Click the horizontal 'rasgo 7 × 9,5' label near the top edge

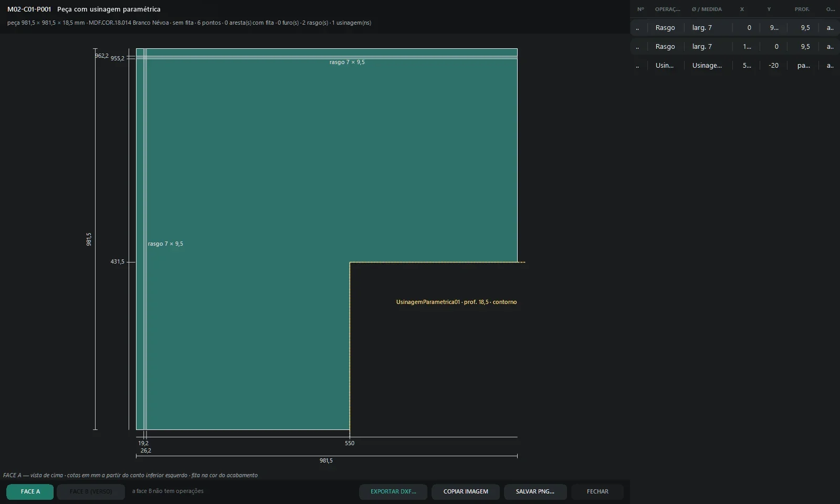coord(347,62)
